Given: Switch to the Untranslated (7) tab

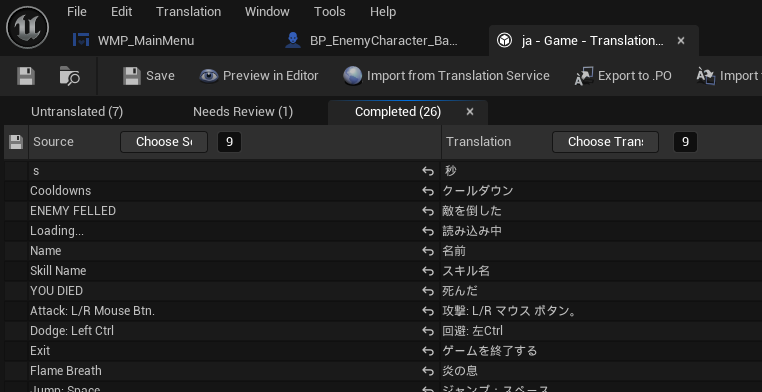Looking at the screenshot, I should 77,112.
